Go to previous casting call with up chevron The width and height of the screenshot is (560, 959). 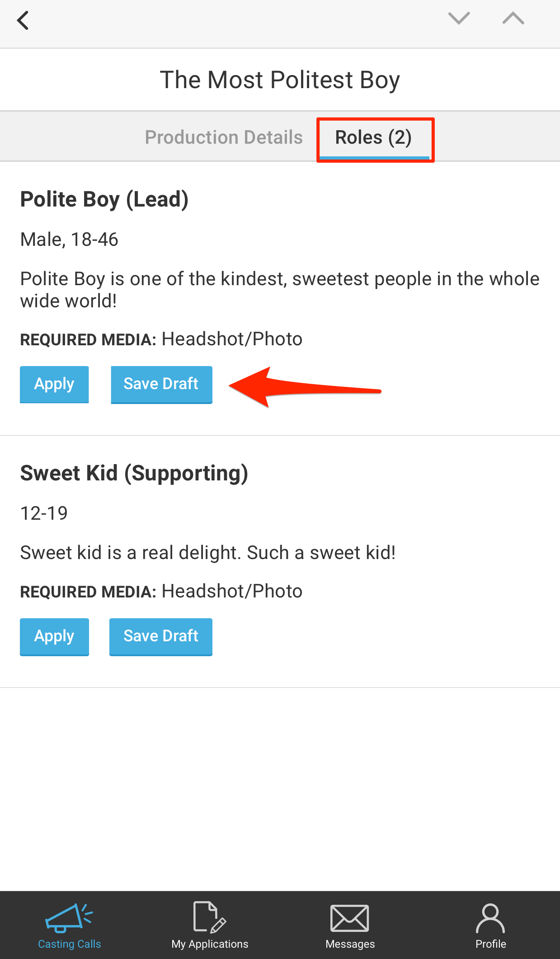[513, 19]
